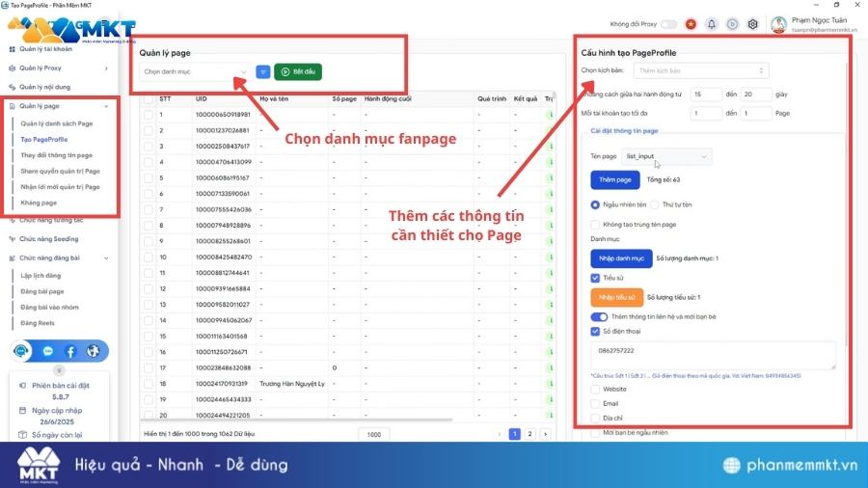Open the Facebook icon in the sidebar
The height and width of the screenshot is (488, 868).
[70, 351]
